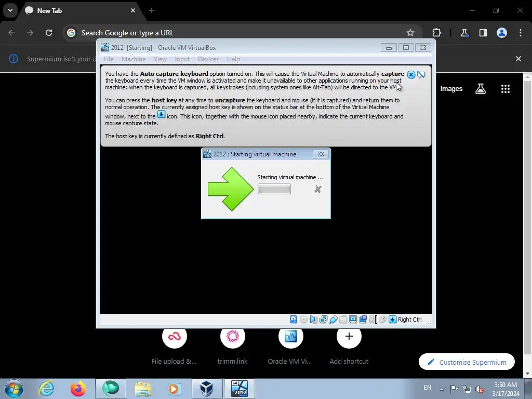Click browser forward arrow
532x399 pixels.
(x=30, y=33)
